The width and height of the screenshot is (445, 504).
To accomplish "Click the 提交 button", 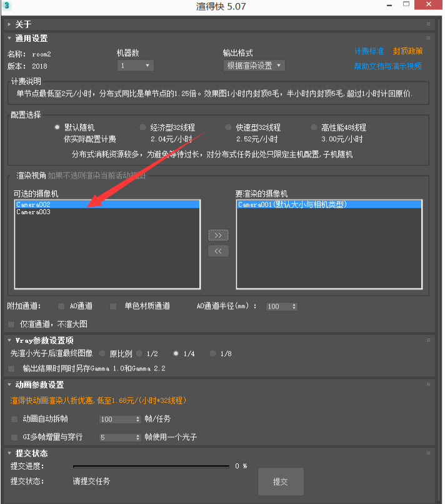I will [x=281, y=483].
